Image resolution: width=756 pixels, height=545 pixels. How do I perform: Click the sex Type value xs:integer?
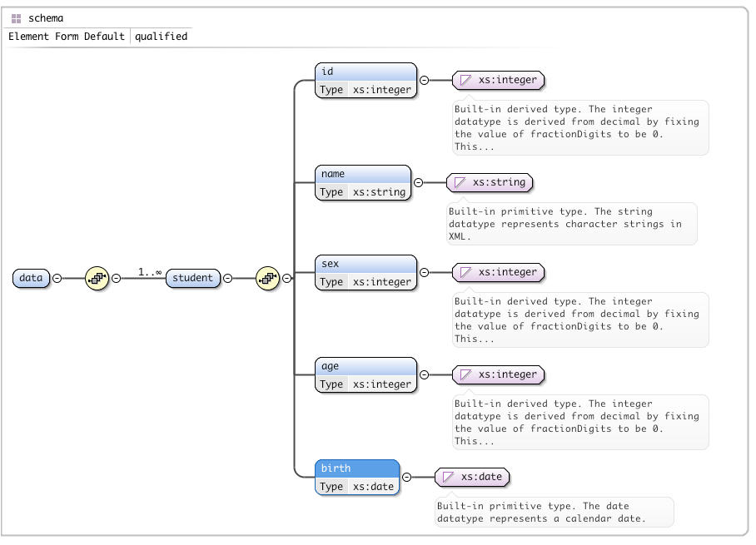tap(382, 282)
